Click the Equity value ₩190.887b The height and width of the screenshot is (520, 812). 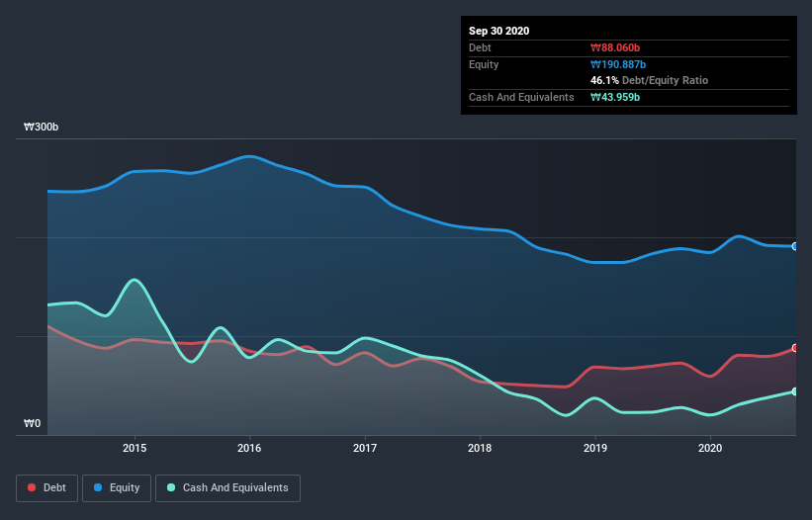(x=618, y=64)
